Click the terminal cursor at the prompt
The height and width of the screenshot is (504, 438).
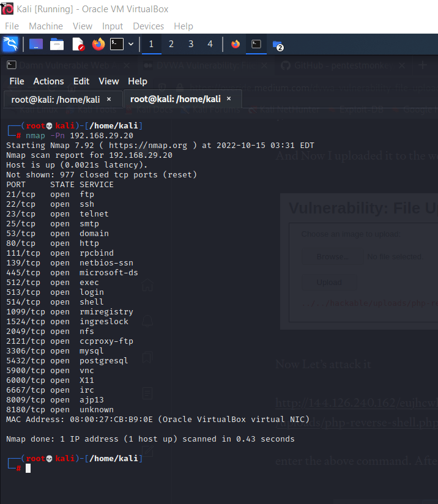[28, 469]
